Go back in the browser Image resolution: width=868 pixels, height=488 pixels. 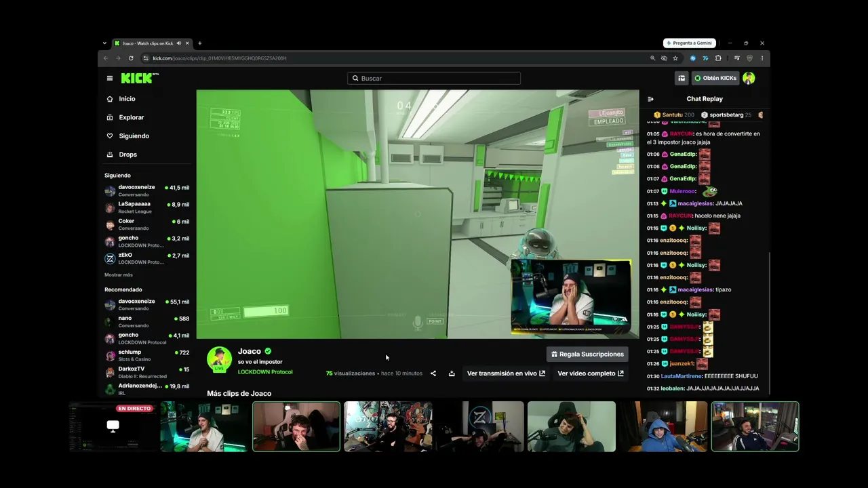tap(106, 58)
